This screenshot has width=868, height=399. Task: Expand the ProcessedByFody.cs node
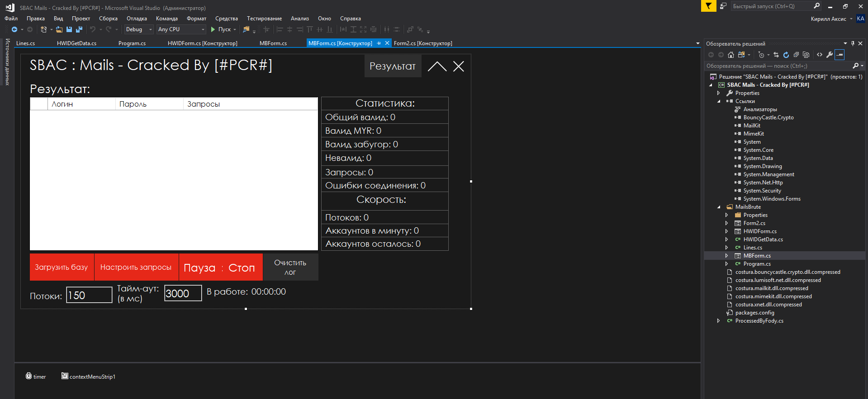(718, 321)
